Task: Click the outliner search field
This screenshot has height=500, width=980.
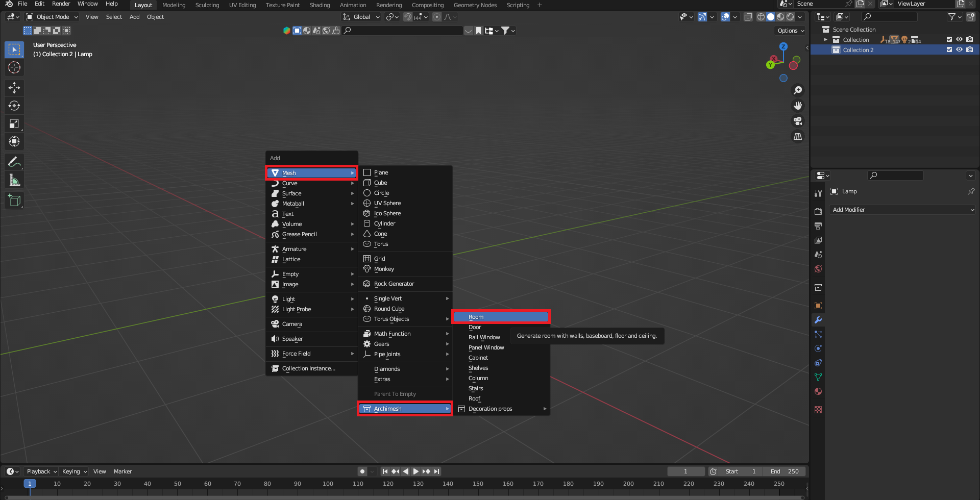Action: pyautogui.click(x=889, y=17)
